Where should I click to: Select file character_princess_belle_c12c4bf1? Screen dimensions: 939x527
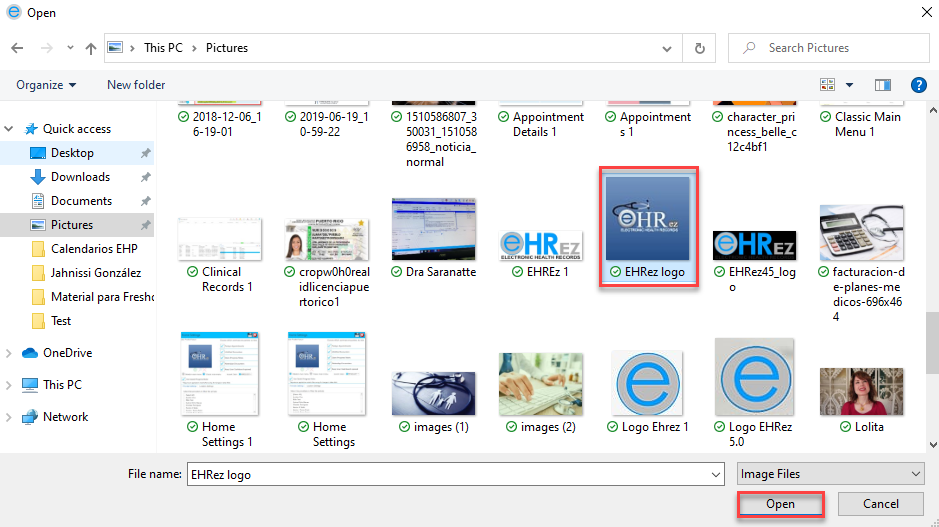point(755,127)
